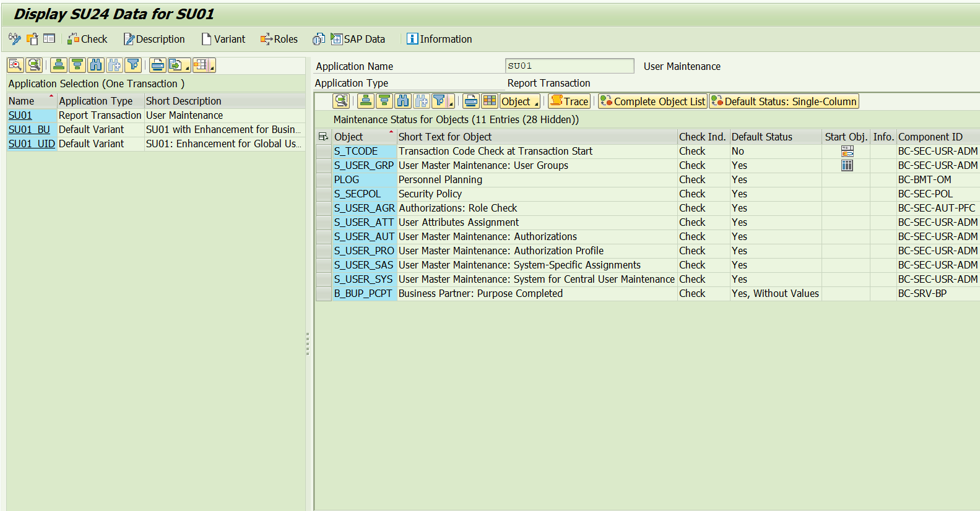Click Find Next in objects toolbar
This screenshot has height=511, width=980.
(x=422, y=101)
